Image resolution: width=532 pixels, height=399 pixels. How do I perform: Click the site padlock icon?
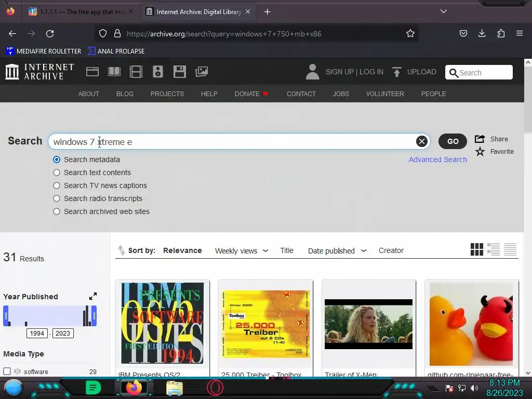(x=117, y=33)
